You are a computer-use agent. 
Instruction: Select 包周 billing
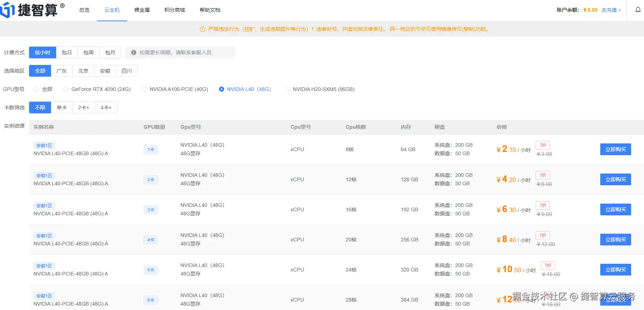coord(89,52)
